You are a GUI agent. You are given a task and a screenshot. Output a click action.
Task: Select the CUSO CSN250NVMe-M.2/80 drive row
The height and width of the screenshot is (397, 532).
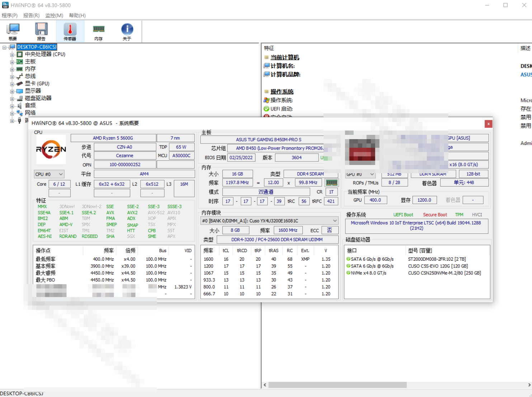(417, 273)
